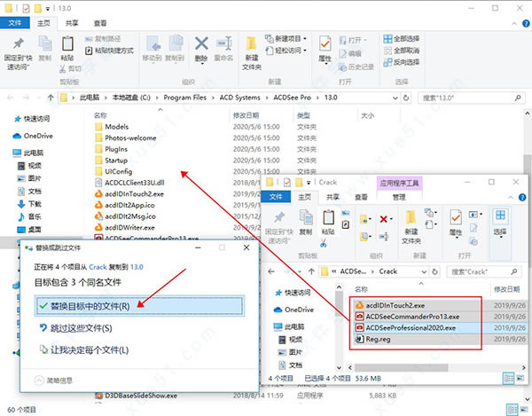Select OneDrive in the 13.0 window sidebar
Image resolution: width=532 pixels, height=416 pixels.
pyautogui.click(x=33, y=136)
